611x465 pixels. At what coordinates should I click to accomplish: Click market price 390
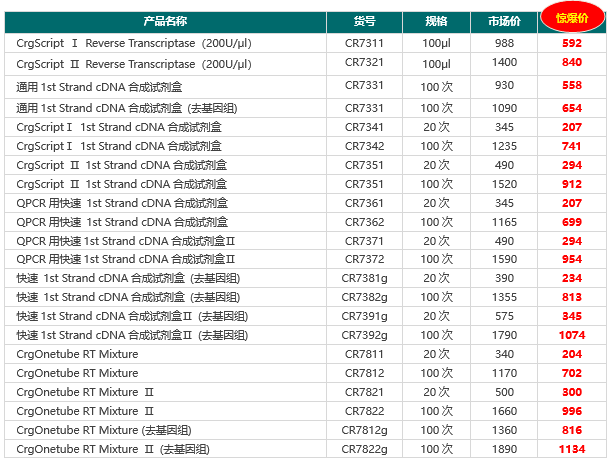point(504,279)
